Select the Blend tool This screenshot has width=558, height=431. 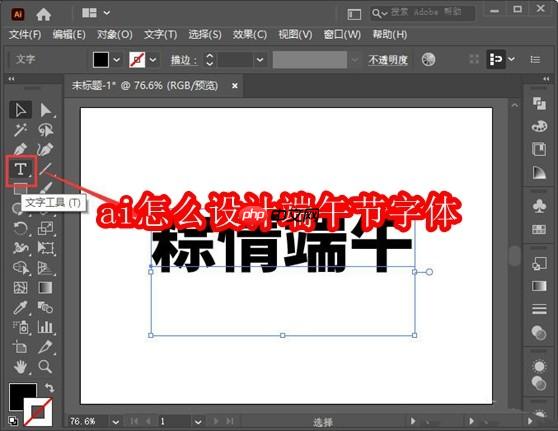[x=46, y=307]
